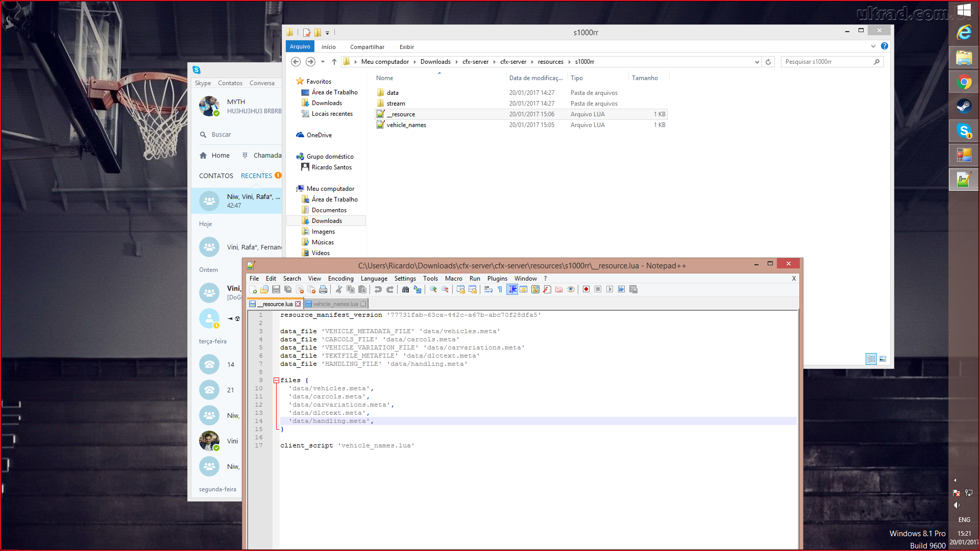Switch to the vehicle_names.lua tab
Image resolution: width=980 pixels, height=551 pixels.
335,304
